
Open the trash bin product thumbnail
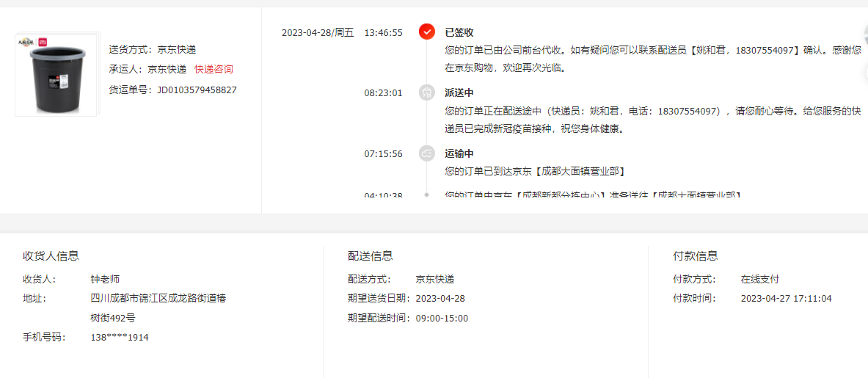55,74
